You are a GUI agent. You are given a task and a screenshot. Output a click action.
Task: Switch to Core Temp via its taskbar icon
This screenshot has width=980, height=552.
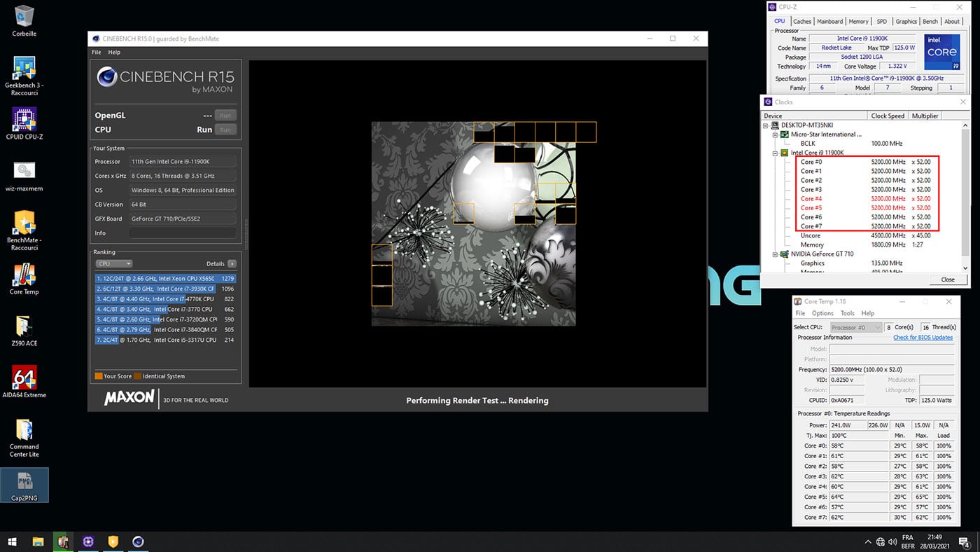click(63, 541)
